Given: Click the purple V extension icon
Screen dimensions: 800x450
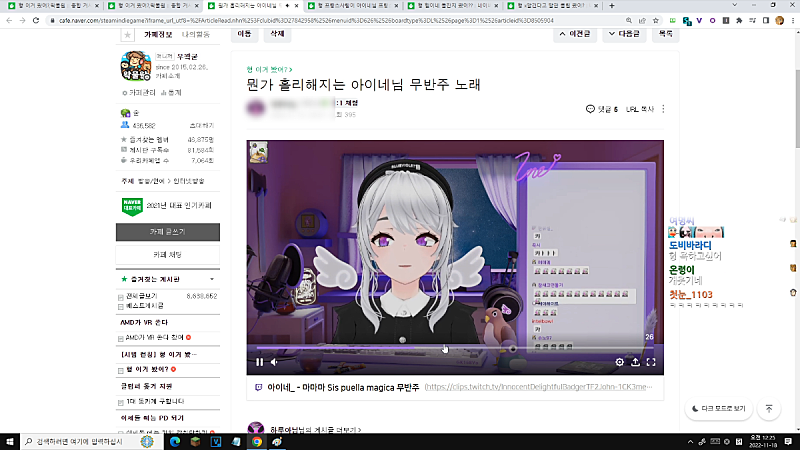Looking at the screenshot, I should click(699, 20).
